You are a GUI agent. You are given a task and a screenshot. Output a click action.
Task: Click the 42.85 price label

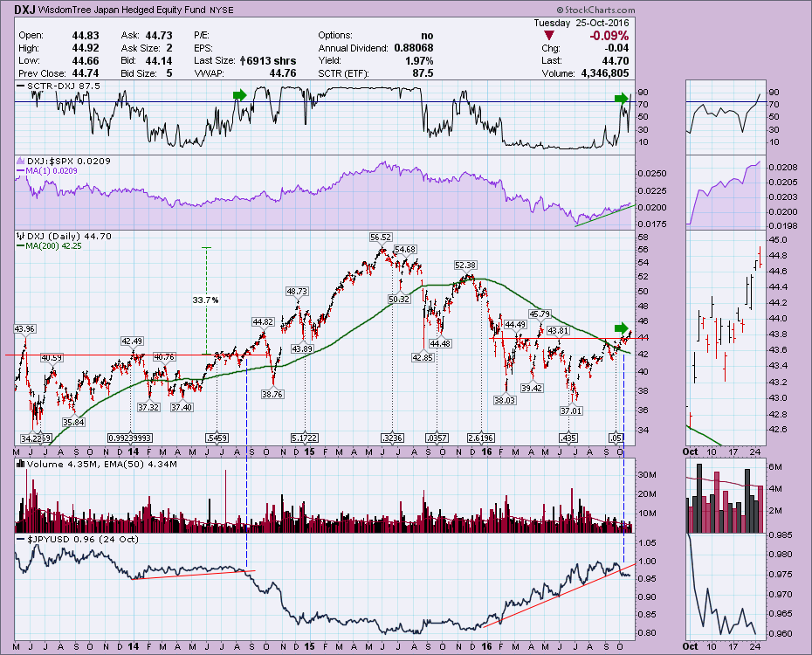point(423,357)
